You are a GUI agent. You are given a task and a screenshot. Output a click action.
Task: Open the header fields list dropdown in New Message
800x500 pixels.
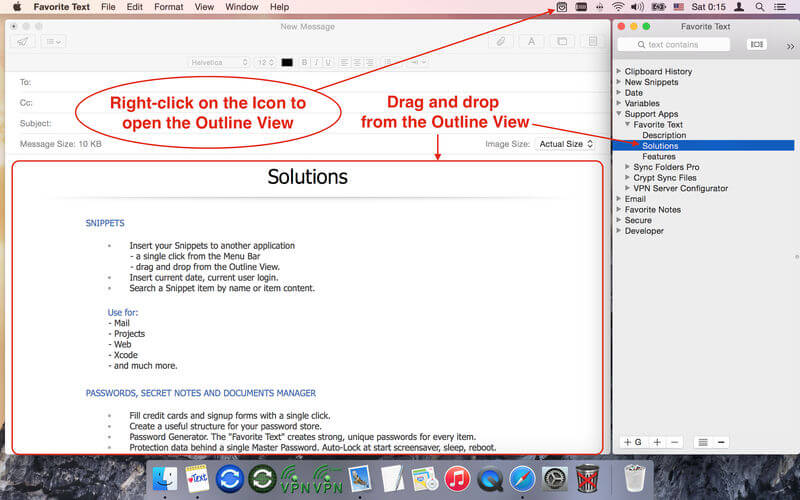point(54,42)
